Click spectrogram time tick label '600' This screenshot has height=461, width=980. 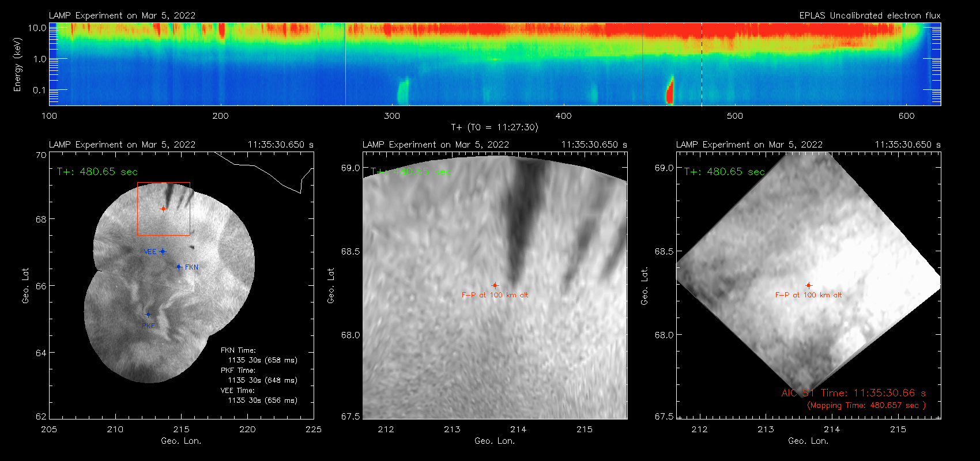[x=906, y=116]
